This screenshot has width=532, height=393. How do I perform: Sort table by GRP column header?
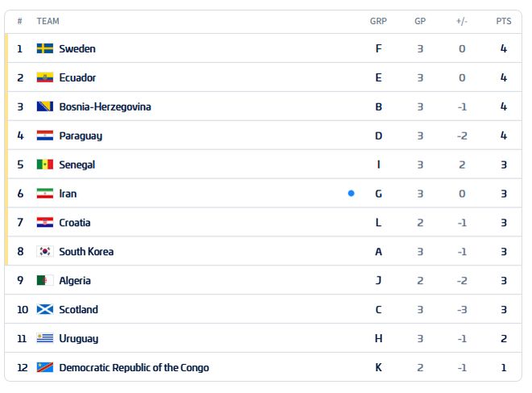tap(378, 21)
